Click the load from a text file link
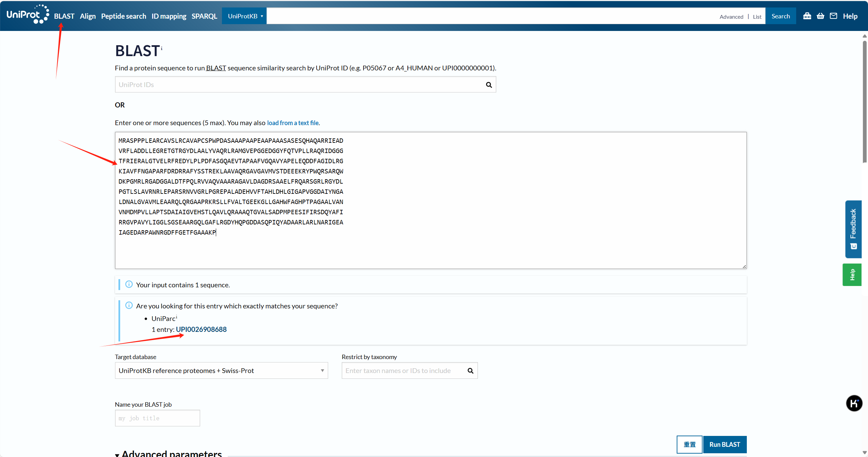 click(293, 123)
